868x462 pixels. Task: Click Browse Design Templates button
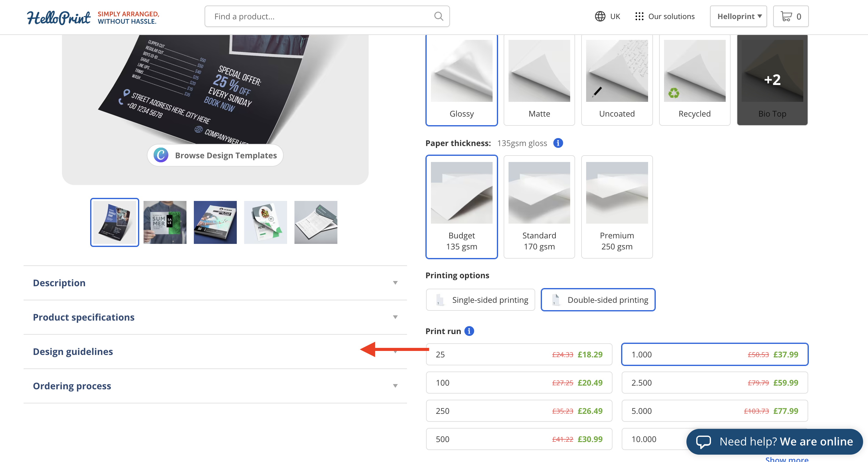click(x=215, y=155)
